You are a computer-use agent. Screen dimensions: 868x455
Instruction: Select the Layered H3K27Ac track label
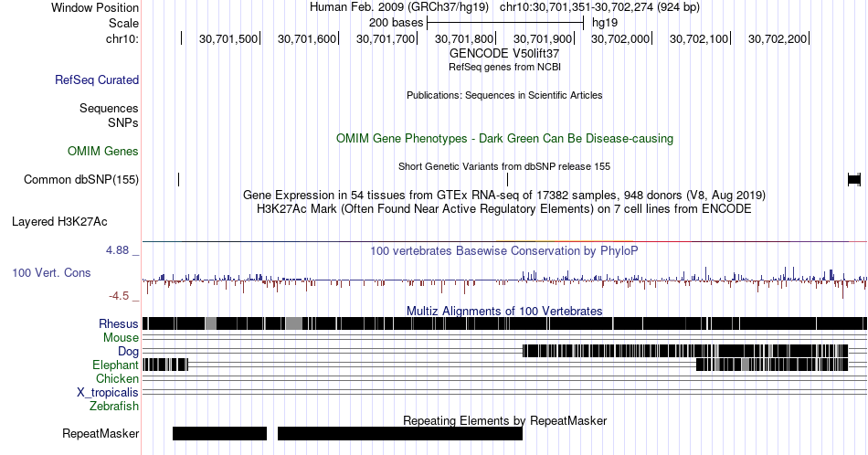59,221
